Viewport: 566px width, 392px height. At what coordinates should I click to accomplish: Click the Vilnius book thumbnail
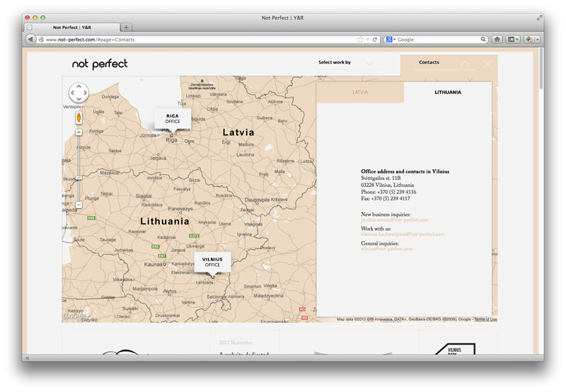pos(455,349)
